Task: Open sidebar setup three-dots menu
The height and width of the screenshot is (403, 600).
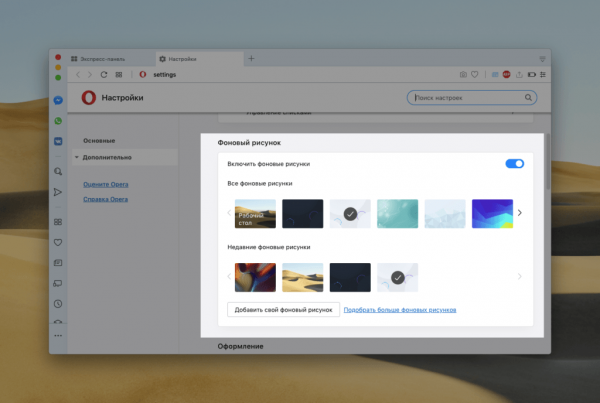Action: pyautogui.click(x=58, y=336)
